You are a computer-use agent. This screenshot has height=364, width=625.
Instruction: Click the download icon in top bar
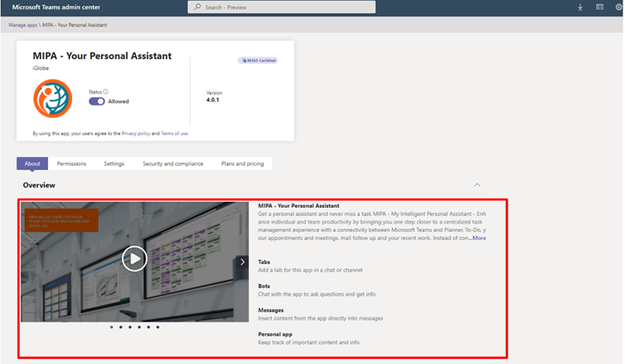pyautogui.click(x=580, y=7)
